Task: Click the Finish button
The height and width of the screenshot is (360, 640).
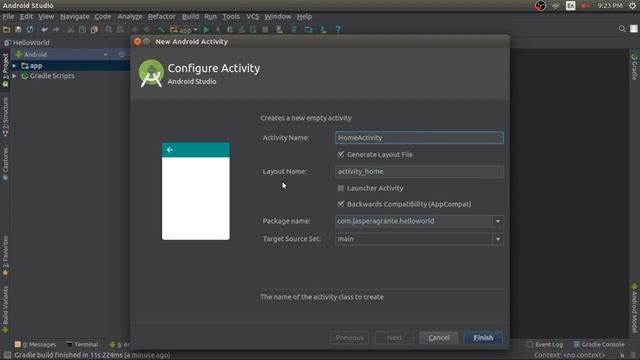Action: click(483, 338)
